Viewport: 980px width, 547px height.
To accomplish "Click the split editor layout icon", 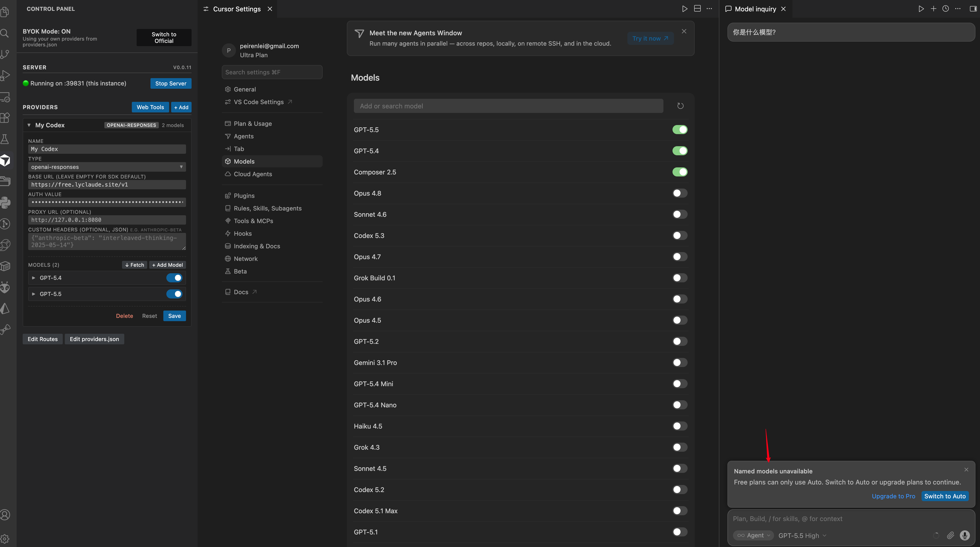I will (697, 9).
